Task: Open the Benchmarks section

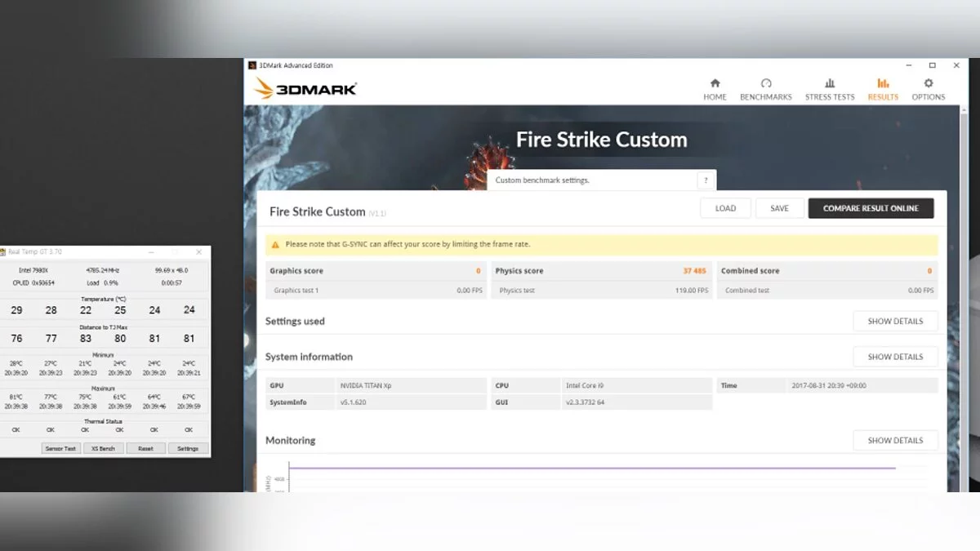Action: pos(766,90)
